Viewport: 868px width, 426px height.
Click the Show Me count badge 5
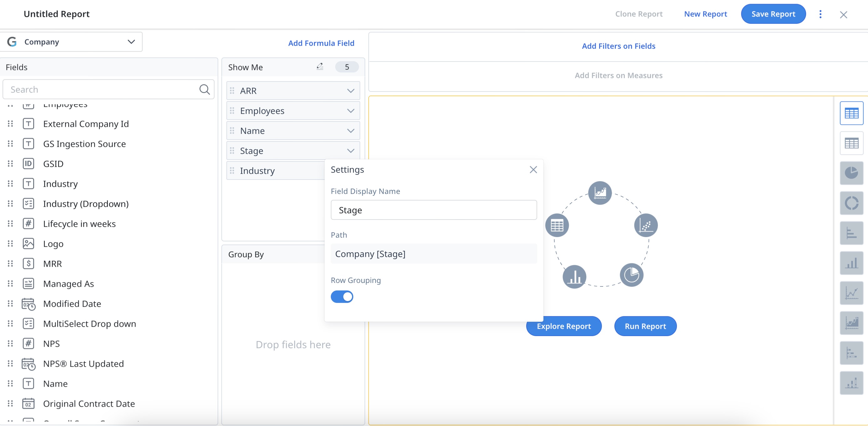(347, 67)
